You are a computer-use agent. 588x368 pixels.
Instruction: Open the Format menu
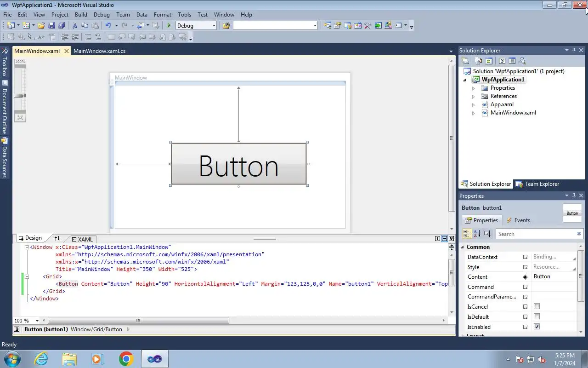163,15
